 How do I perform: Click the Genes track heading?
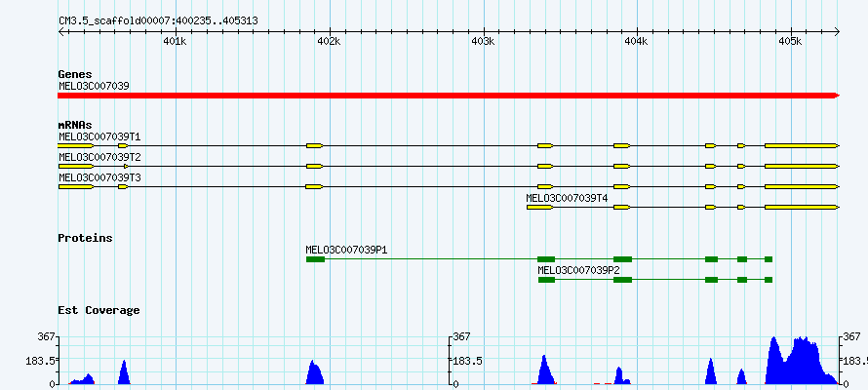click(x=75, y=74)
